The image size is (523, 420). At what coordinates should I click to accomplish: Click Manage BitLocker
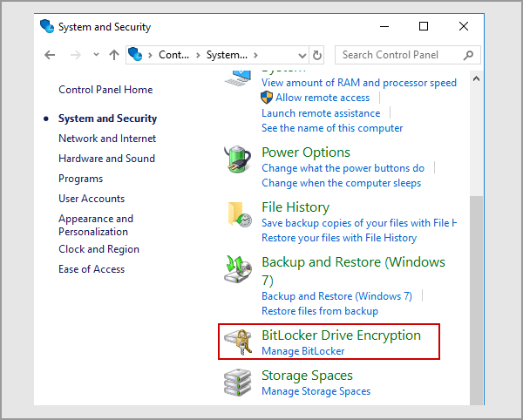pos(302,351)
